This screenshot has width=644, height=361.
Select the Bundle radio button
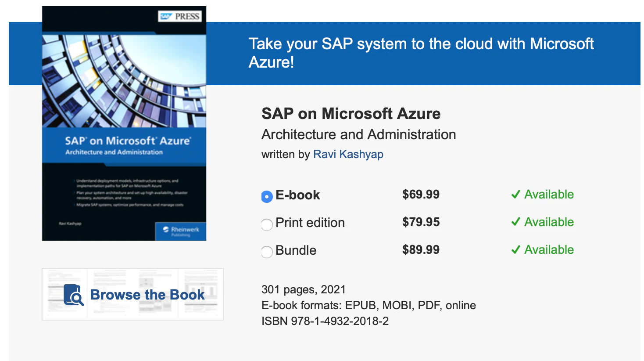(267, 252)
